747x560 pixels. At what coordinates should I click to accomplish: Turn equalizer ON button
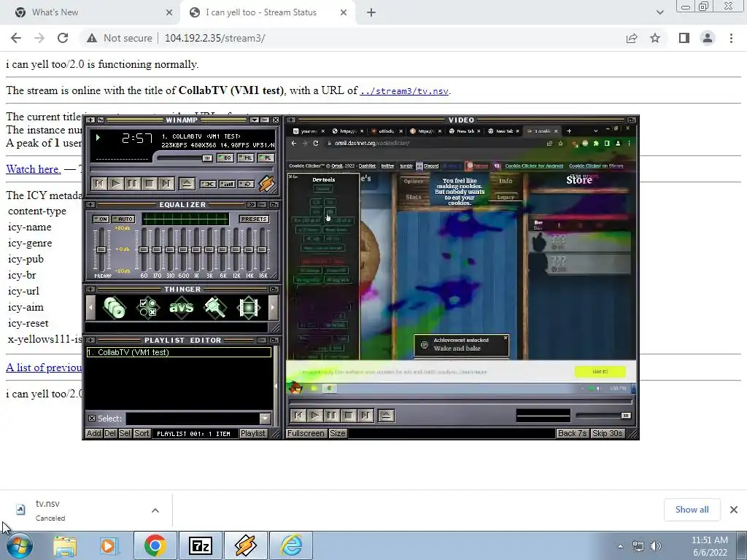[101, 219]
